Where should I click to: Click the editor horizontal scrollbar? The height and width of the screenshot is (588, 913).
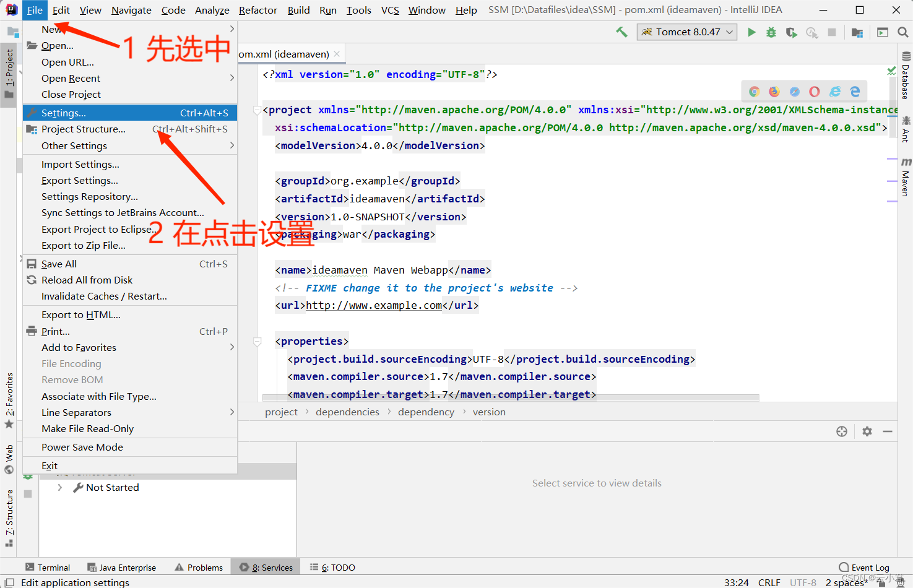tap(511, 397)
